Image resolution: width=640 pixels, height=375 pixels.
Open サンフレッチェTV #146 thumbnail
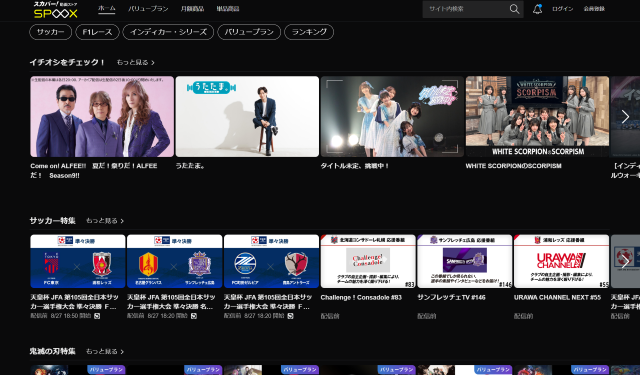tap(464, 261)
